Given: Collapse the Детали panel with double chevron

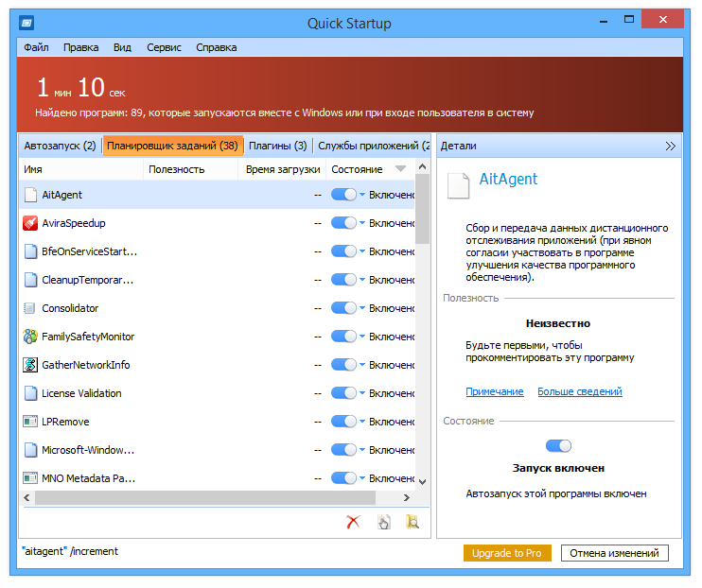Looking at the screenshot, I should pyautogui.click(x=670, y=146).
